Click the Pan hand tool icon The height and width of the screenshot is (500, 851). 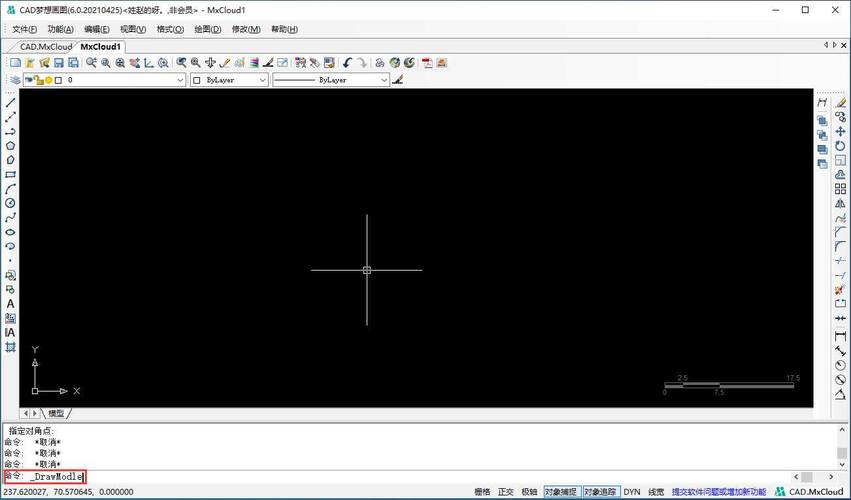[x=210, y=63]
